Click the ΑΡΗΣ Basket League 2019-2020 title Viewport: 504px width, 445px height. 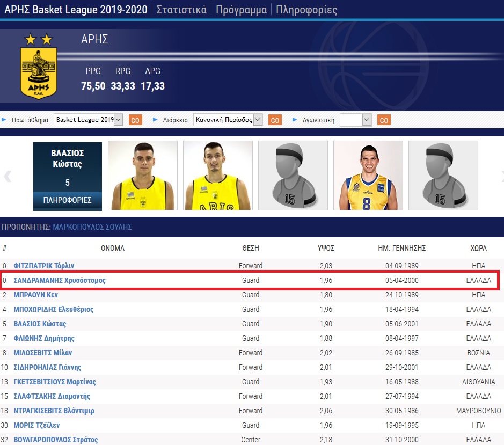click(76, 10)
